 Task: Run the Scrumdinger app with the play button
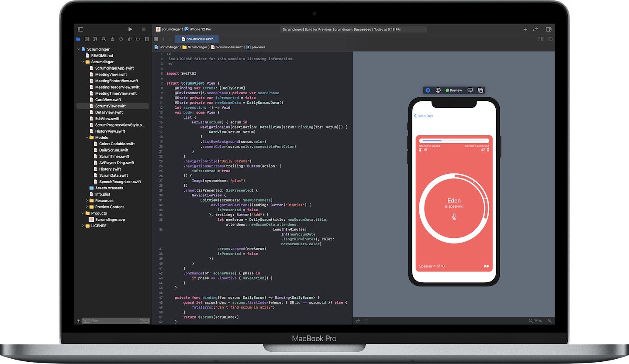point(130,29)
